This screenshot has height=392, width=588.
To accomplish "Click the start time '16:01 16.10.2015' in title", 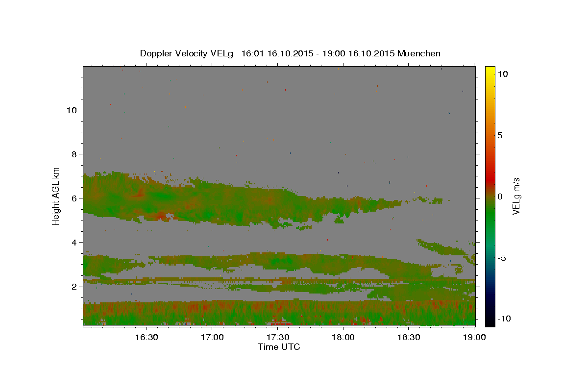I will click(277, 53).
